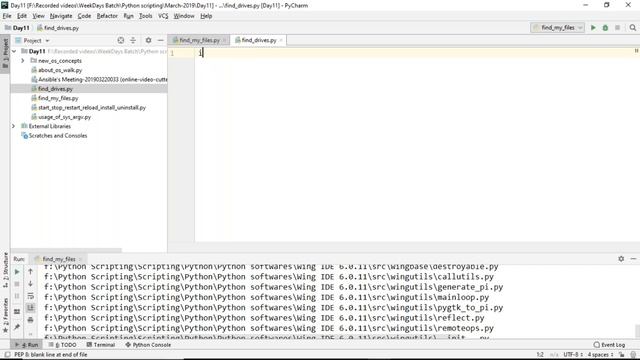The width and height of the screenshot is (640, 360).
Task: Open the Event Log
Action: (x=609, y=345)
